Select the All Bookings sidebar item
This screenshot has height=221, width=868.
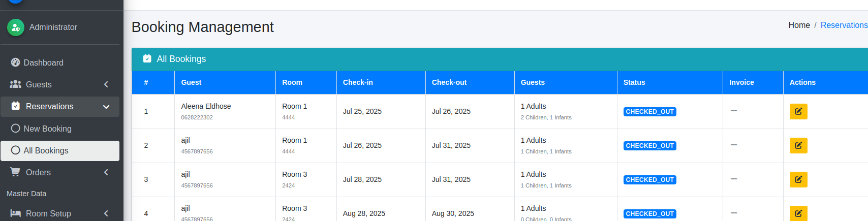point(60,151)
